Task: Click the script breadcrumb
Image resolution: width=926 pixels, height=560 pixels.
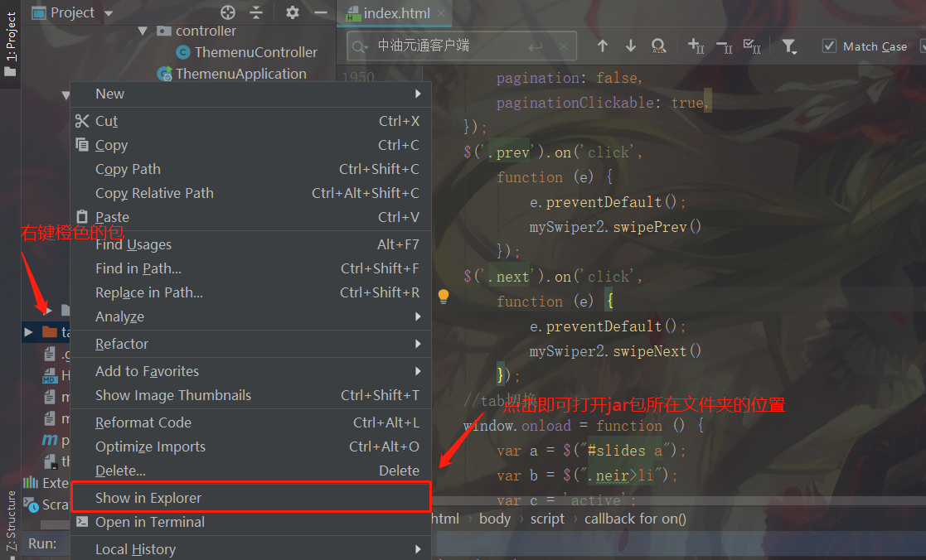Action: [547, 519]
